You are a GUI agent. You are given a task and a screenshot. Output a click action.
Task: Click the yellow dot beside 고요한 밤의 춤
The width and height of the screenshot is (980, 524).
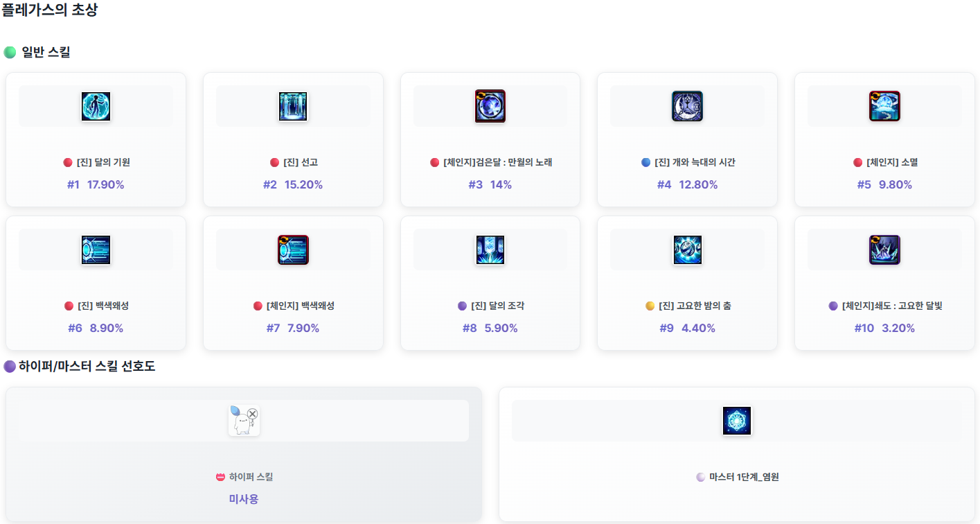pos(650,306)
